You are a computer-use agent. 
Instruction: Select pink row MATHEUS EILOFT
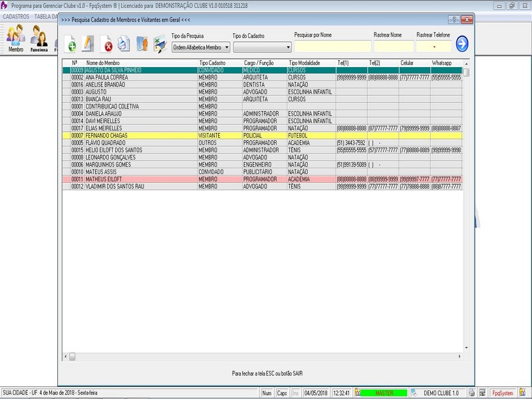[x=262, y=179]
